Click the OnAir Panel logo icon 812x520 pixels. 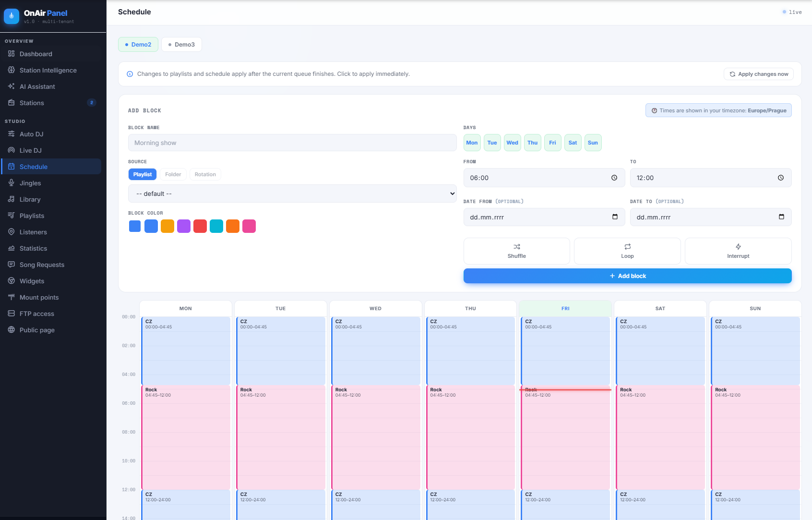tap(12, 16)
